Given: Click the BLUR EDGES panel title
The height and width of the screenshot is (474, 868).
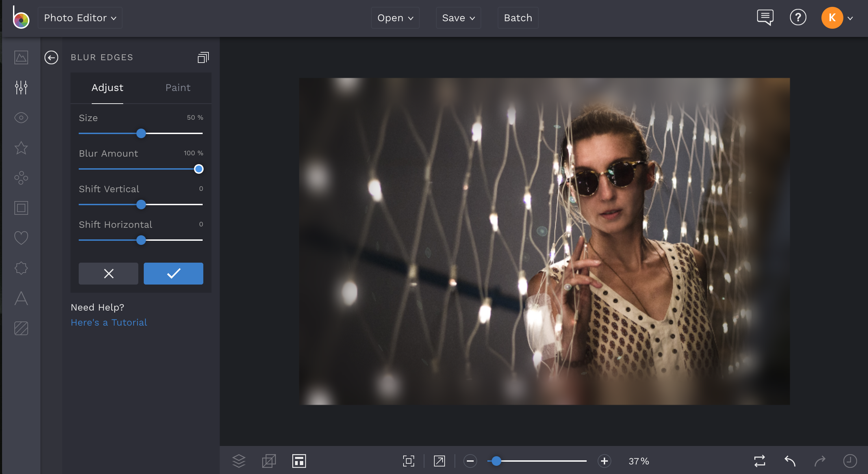Looking at the screenshot, I should click(x=102, y=57).
